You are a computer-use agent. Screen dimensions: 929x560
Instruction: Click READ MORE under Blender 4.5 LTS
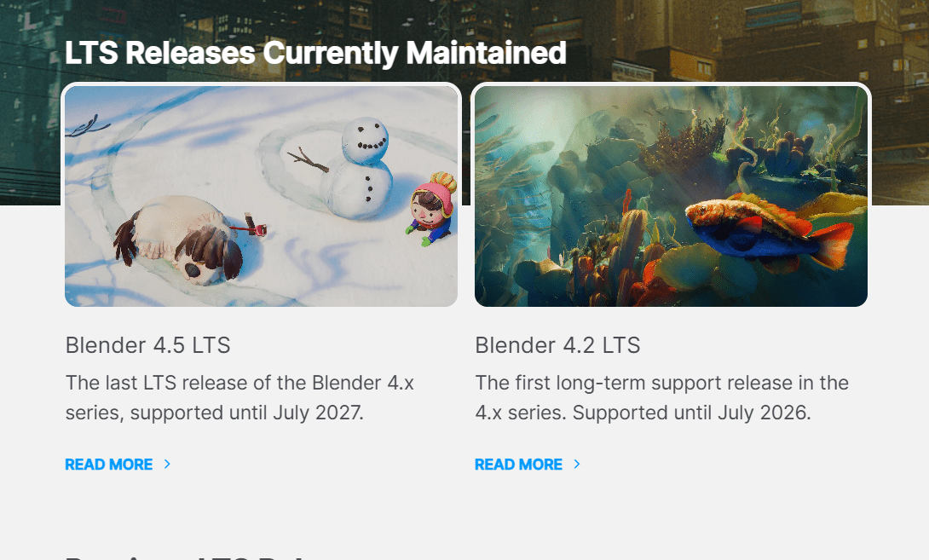(x=109, y=465)
